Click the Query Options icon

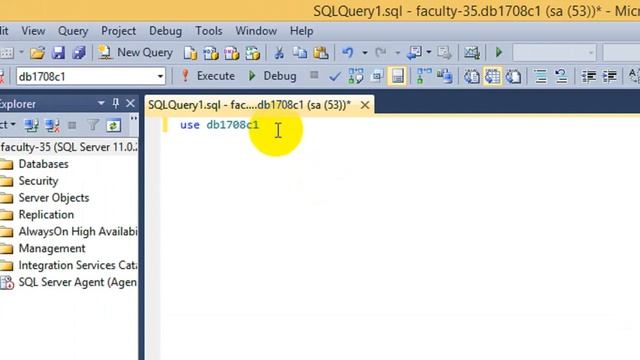coord(377,76)
